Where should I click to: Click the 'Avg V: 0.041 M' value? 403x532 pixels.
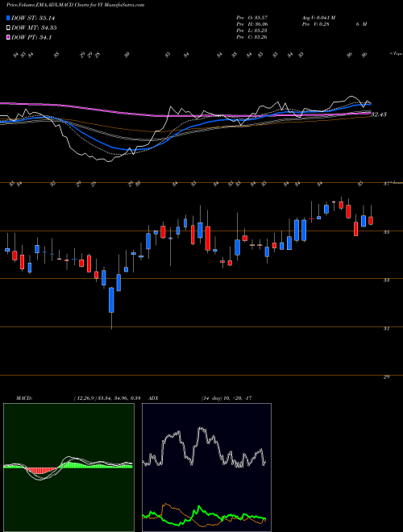318,18
